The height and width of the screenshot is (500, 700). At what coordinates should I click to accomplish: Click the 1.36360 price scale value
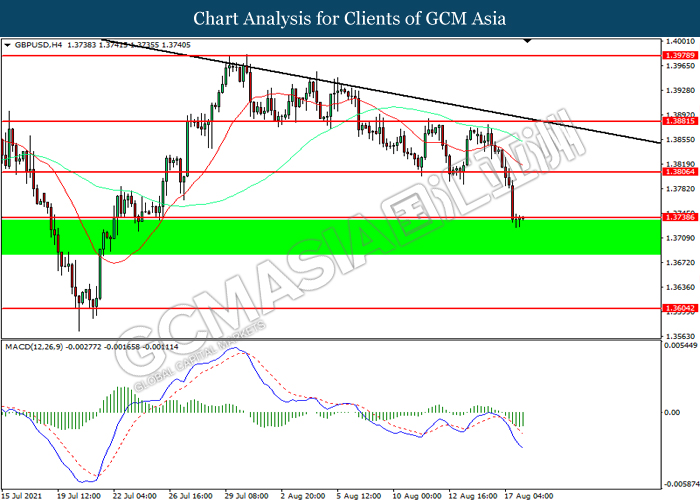pos(680,287)
